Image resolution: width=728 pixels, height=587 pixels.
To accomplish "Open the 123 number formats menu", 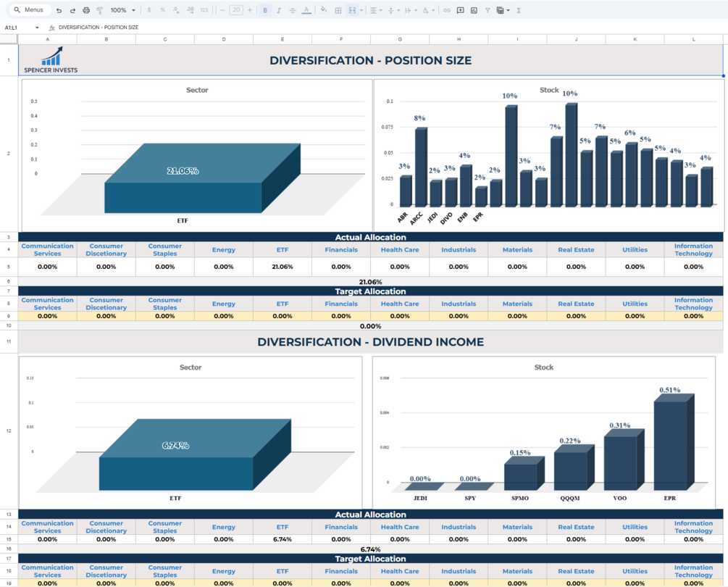I will (x=204, y=10).
